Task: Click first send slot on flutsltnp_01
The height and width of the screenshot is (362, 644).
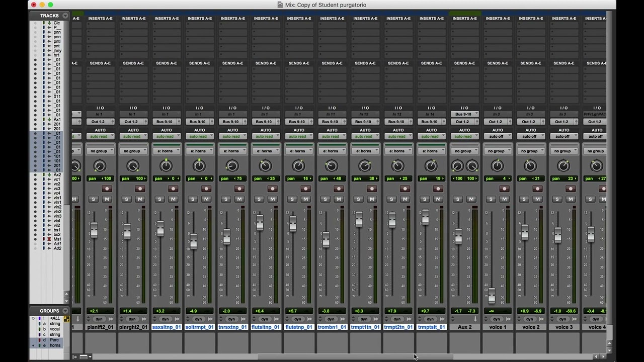Action: (265, 70)
